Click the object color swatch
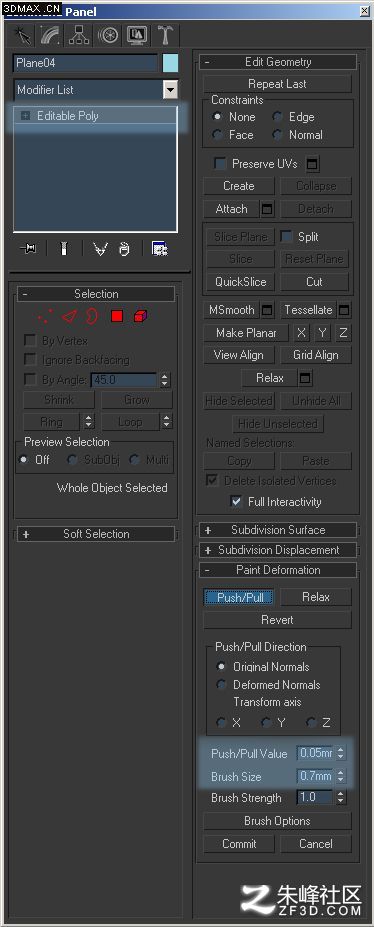 coord(170,63)
